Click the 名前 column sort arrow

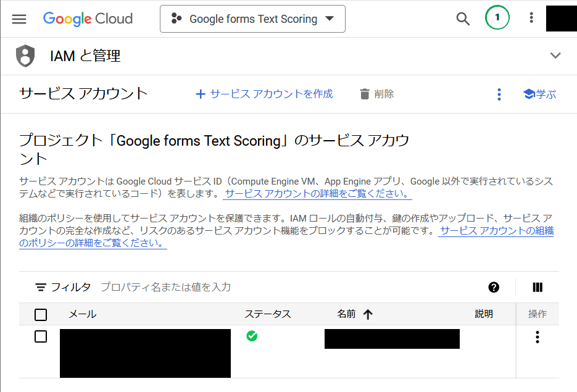pos(368,314)
